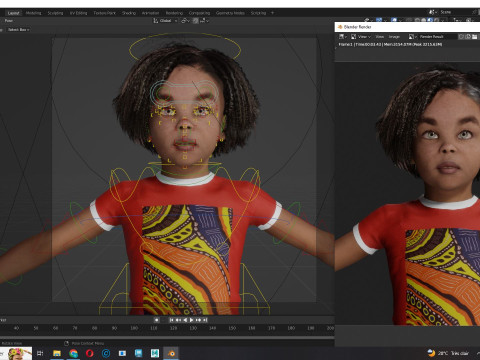
Task: Switch to UV Editing workspace
Action: pos(78,13)
